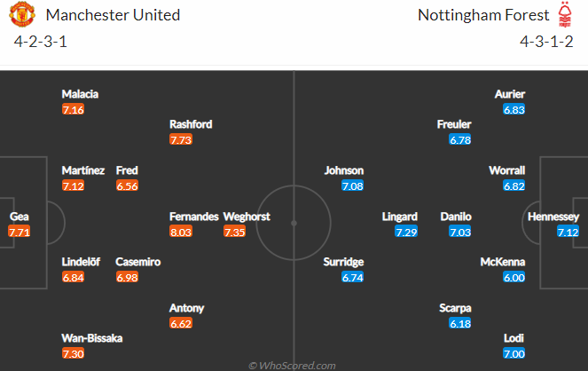Open the Manchester United team name link
588x371 pixels.
tap(113, 15)
